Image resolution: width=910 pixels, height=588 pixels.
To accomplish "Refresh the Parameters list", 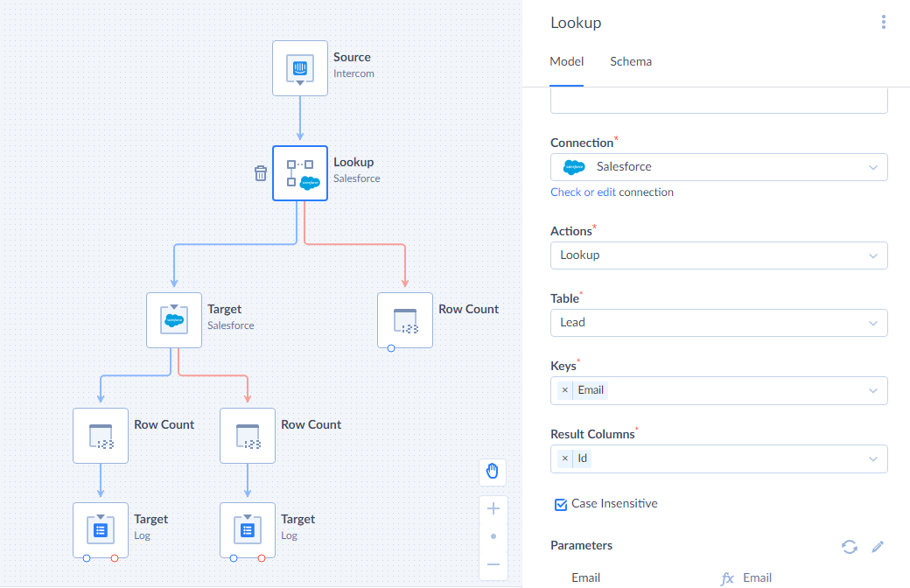I will [850, 546].
